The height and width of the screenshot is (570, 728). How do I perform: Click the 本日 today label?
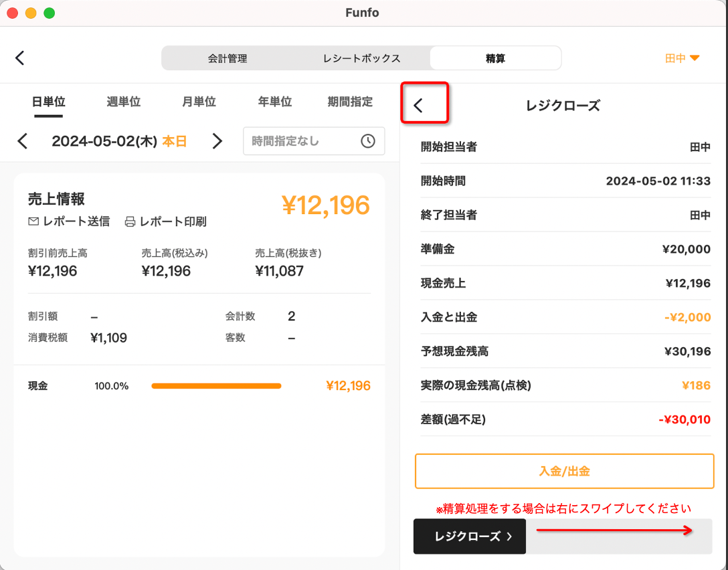(175, 141)
